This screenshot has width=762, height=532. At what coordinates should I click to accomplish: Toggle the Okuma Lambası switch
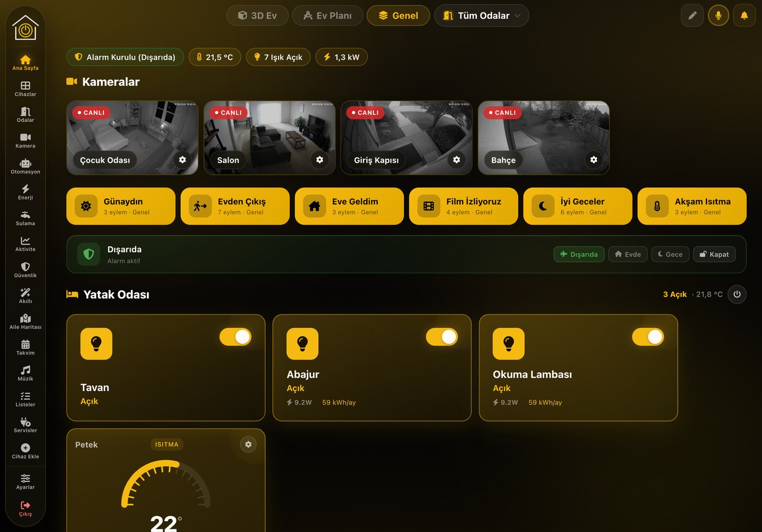click(648, 337)
